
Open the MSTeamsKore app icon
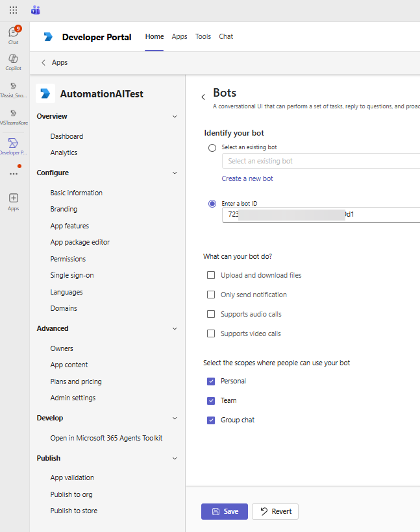point(13,115)
